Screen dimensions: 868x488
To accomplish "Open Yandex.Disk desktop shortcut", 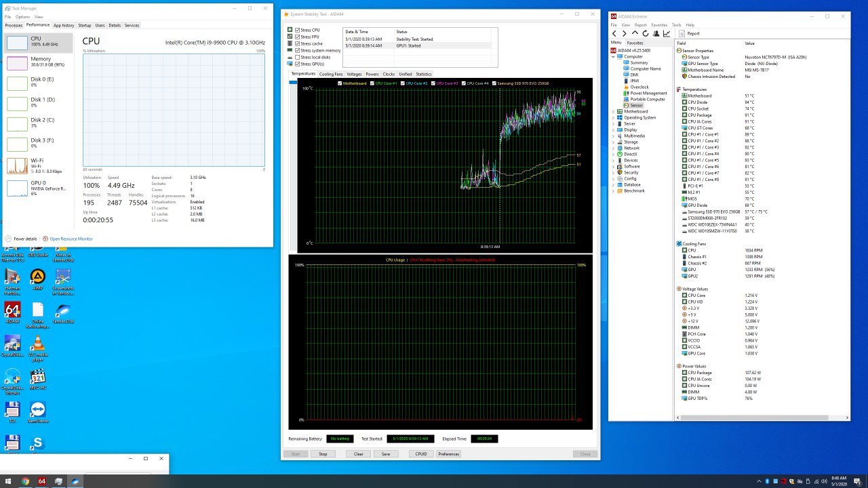I will (x=63, y=313).
